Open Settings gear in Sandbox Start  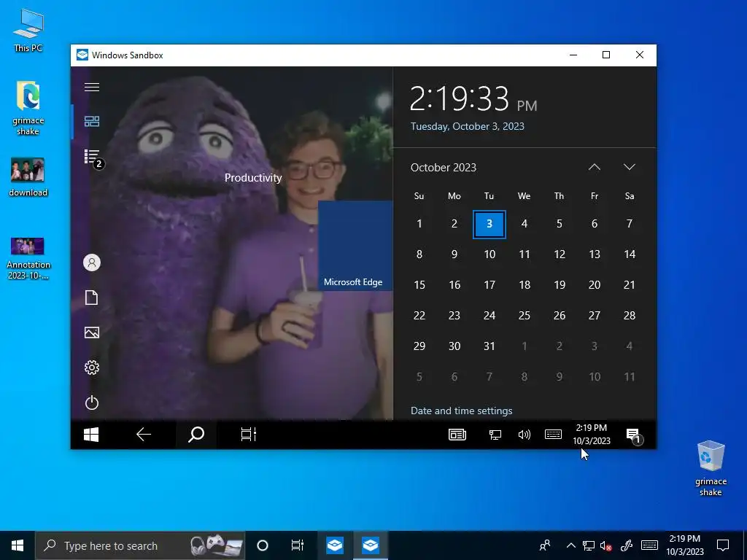pyautogui.click(x=92, y=367)
